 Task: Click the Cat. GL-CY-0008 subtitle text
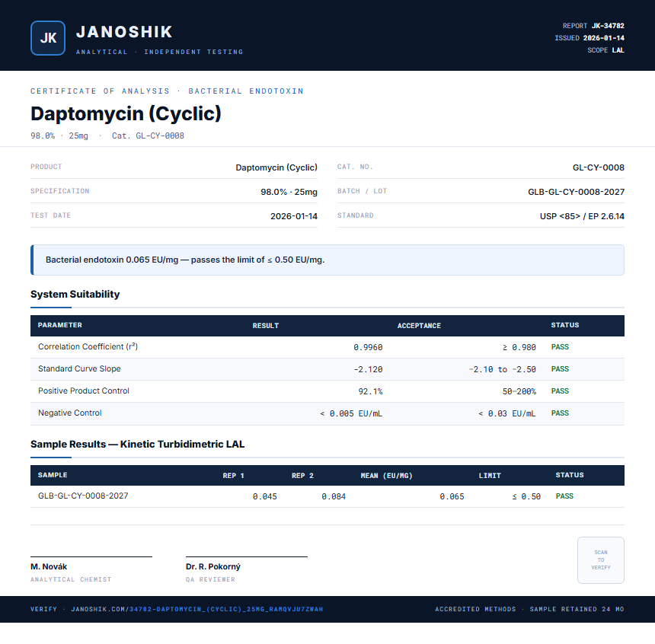148,135
